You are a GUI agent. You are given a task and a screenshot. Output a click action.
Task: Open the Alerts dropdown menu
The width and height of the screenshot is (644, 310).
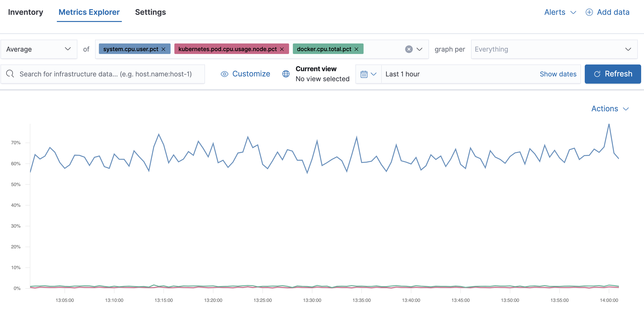pyautogui.click(x=560, y=12)
